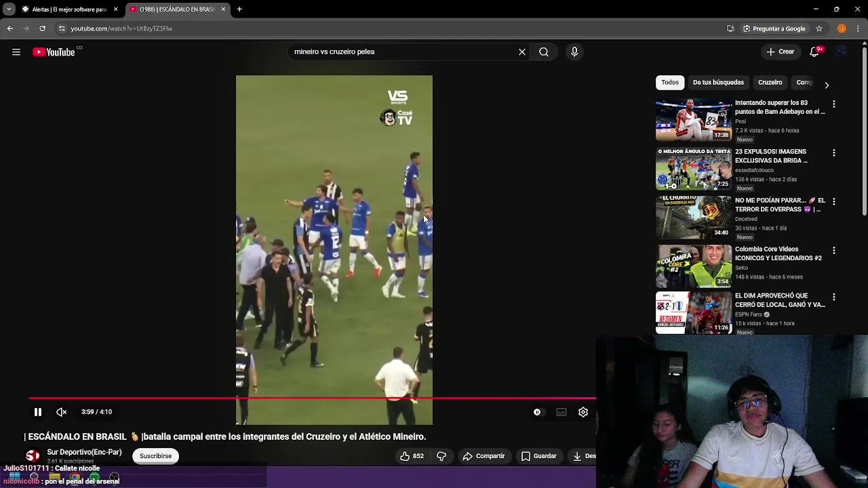Click the magnifier search button
The height and width of the screenshot is (488, 868).
pos(544,52)
